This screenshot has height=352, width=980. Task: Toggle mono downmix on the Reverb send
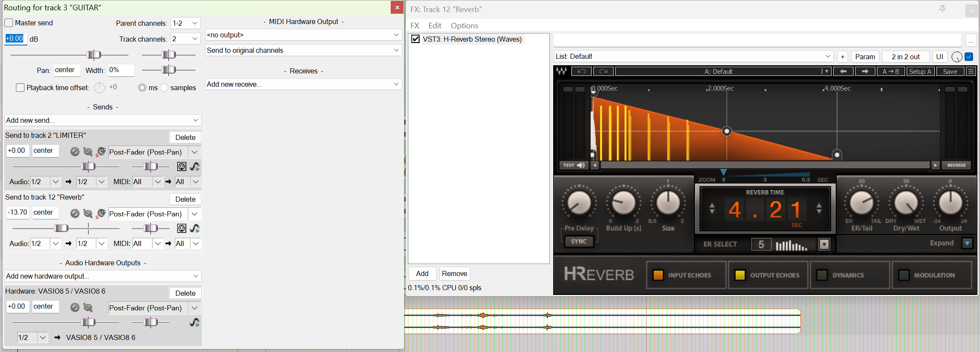pyautogui.click(x=101, y=213)
